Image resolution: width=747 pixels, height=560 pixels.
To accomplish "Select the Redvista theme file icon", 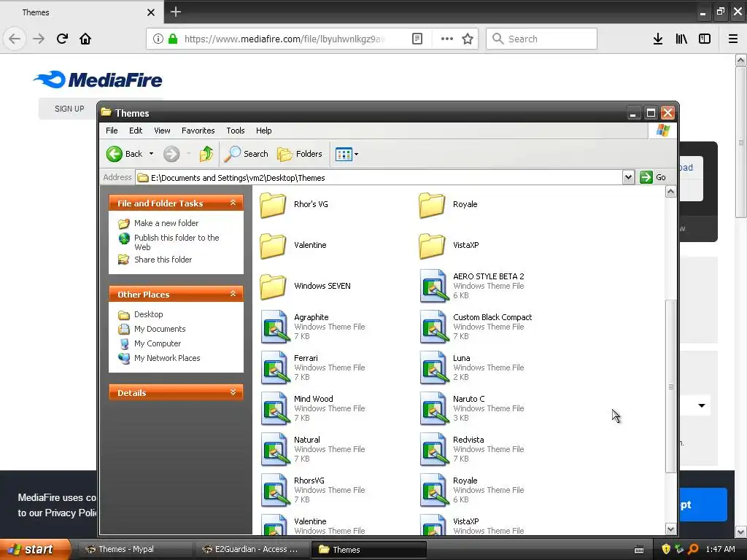I will coord(434,449).
